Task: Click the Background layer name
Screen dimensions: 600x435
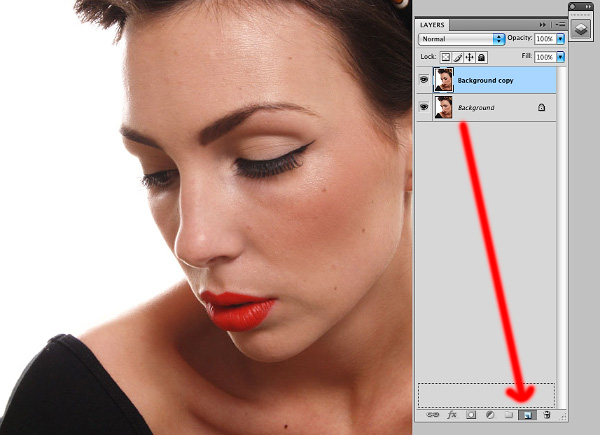Action: pyautogui.click(x=476, y=108)
